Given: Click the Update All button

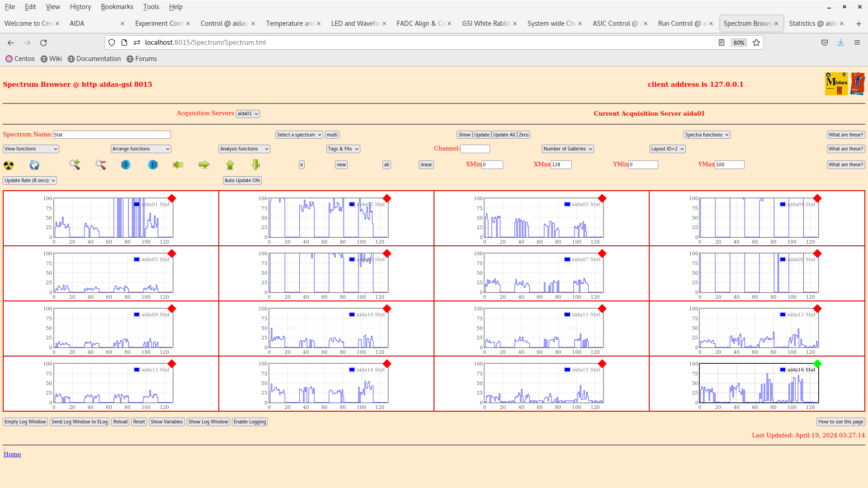Looking at the screenshot, I should (x=504, y=135).
